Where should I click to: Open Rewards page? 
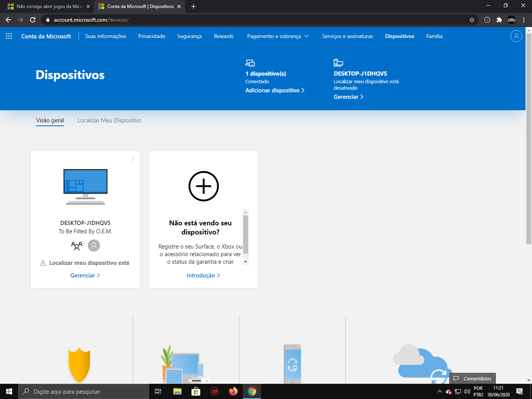coord(224,36)
